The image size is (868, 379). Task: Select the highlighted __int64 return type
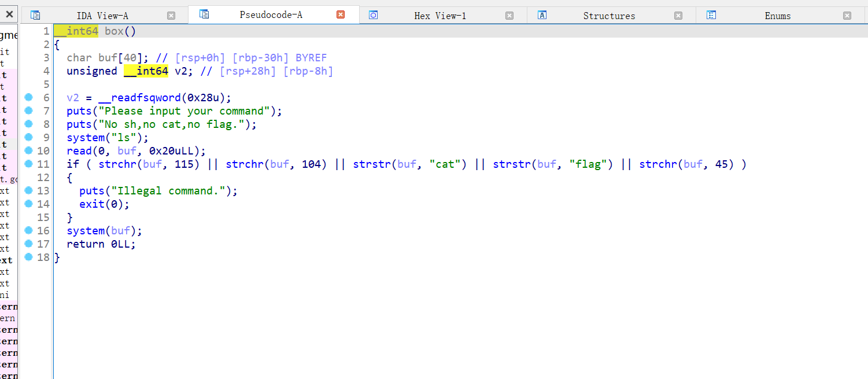(76, 31)
